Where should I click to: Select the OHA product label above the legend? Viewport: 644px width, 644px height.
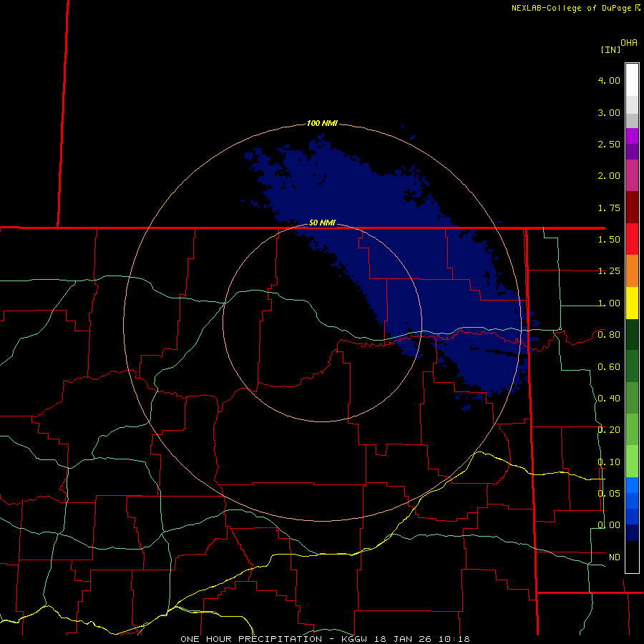(629, 43)
